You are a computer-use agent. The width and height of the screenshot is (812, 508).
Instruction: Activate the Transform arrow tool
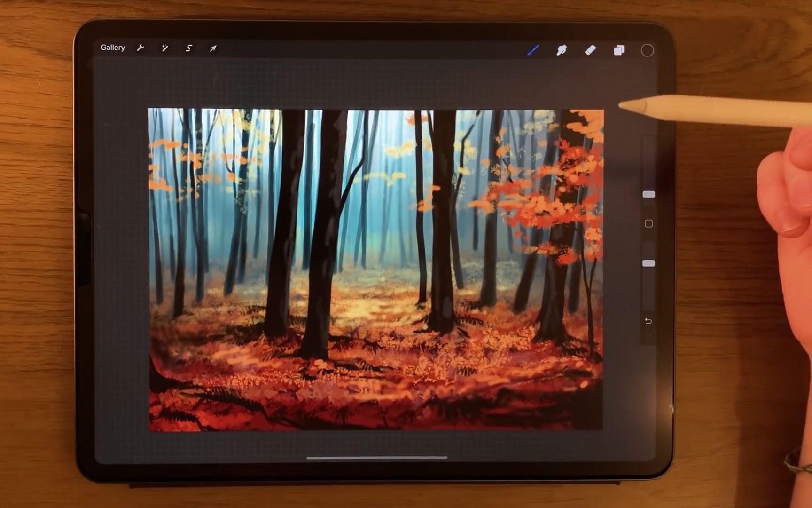coord(213,48)
